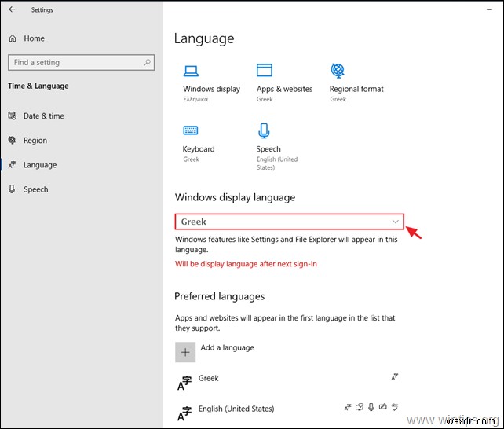Viewport: 504px width, 429px height.
Task: Click the Find a setting search box
Action: 81,62
